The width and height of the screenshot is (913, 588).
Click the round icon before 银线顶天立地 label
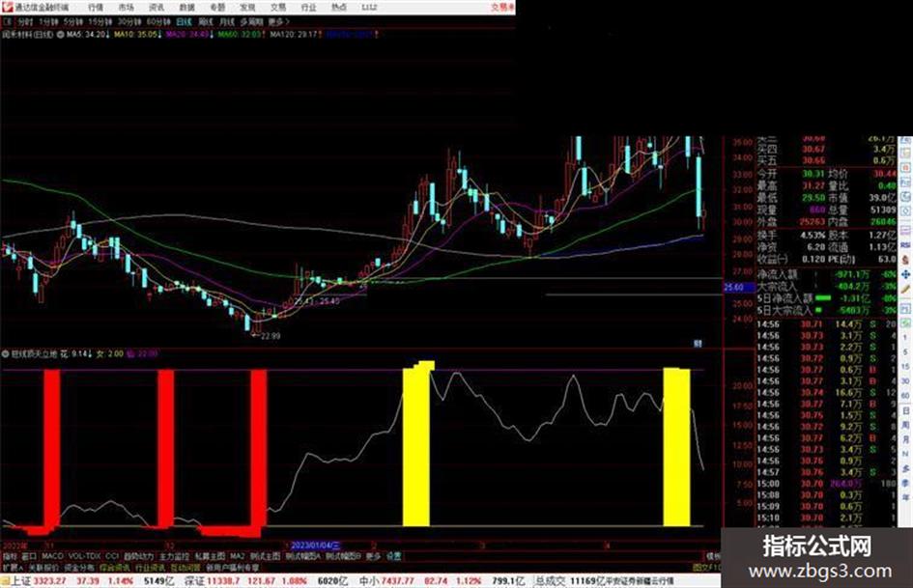click(5, 353)
